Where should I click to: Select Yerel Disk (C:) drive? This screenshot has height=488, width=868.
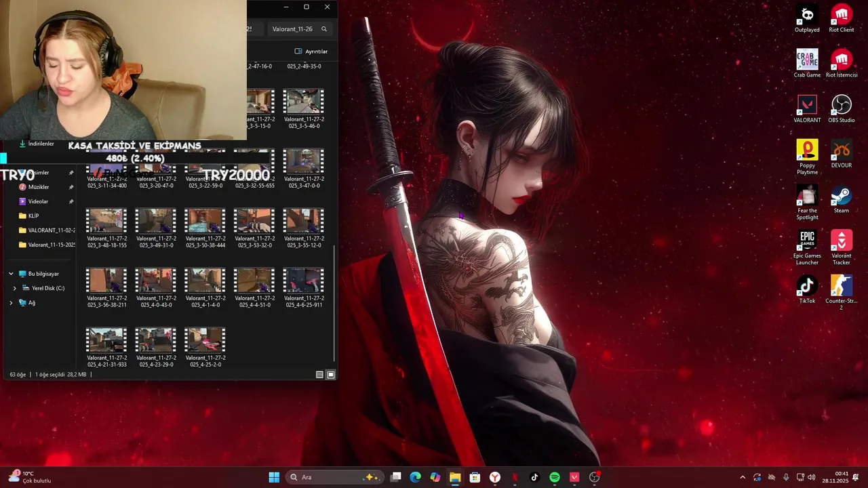[x=43, y=288]
